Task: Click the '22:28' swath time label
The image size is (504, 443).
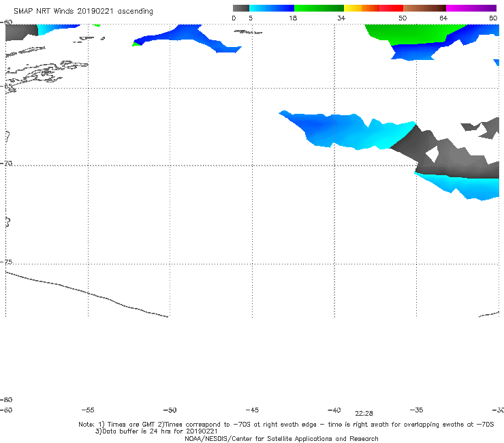Action: [x=364, y=414]
